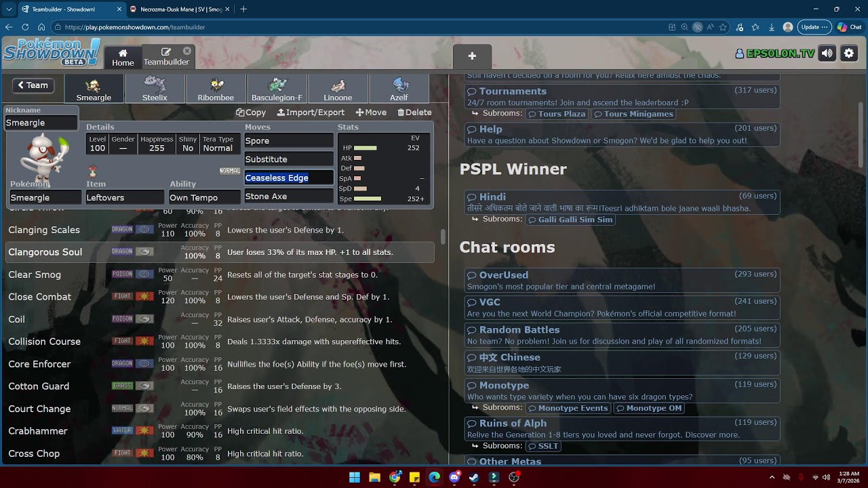Choose Cotton Guard from move list
The height and width of the screenshot is (488, 868).
click(220, 386)
